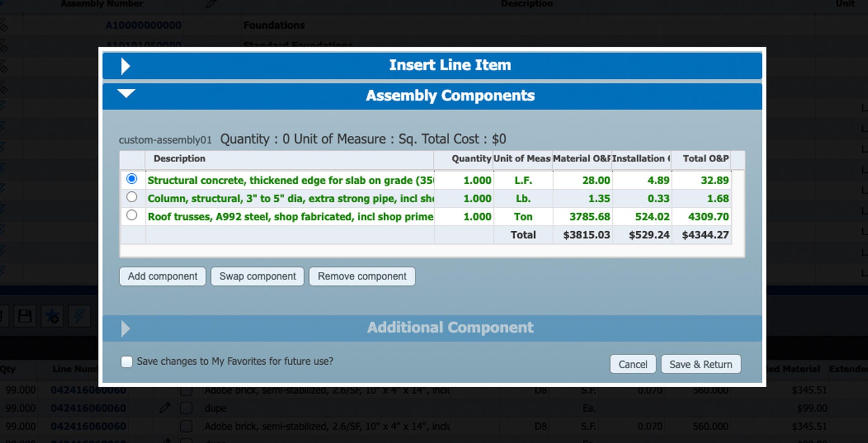
Task: Click the Installation column header
Action: pyautogui.click(x=641, y=159)
